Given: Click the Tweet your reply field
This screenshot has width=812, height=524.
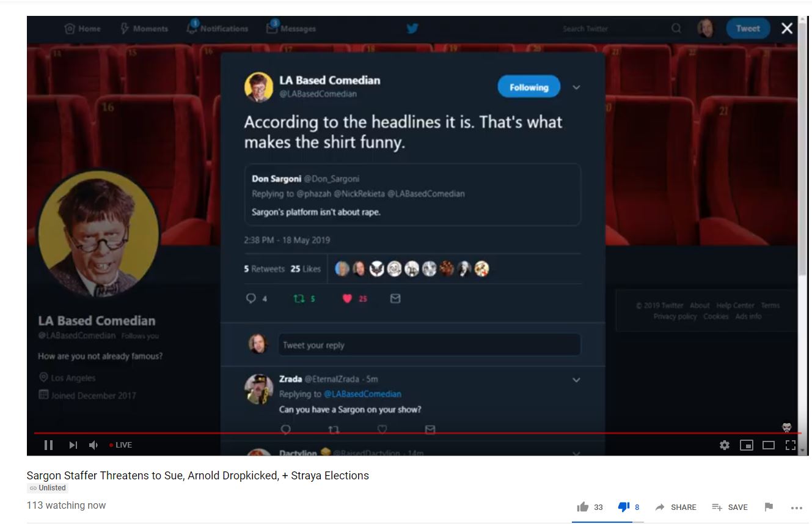Looking at the screenshot, I should [x=430, y=345].
